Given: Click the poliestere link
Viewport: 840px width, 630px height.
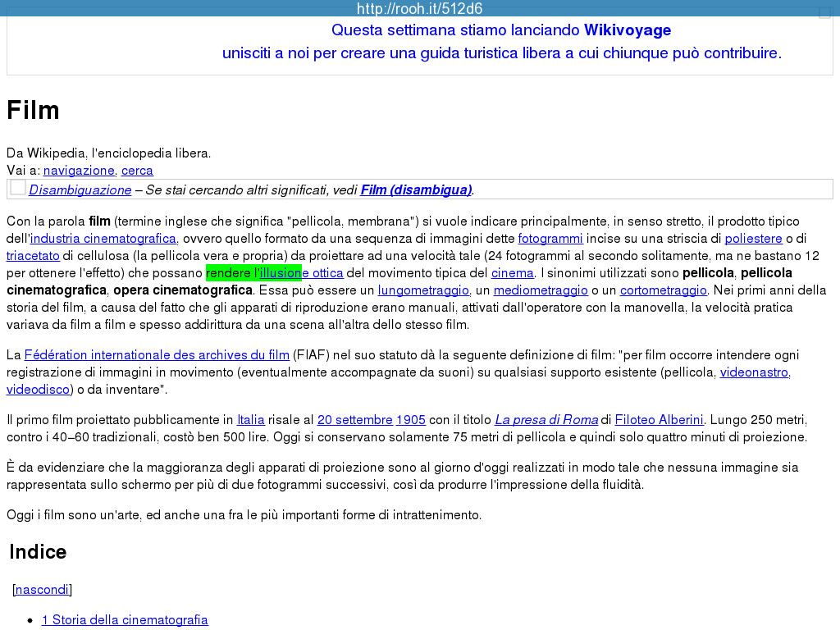Looking at the screenshot, I should 753,239.
